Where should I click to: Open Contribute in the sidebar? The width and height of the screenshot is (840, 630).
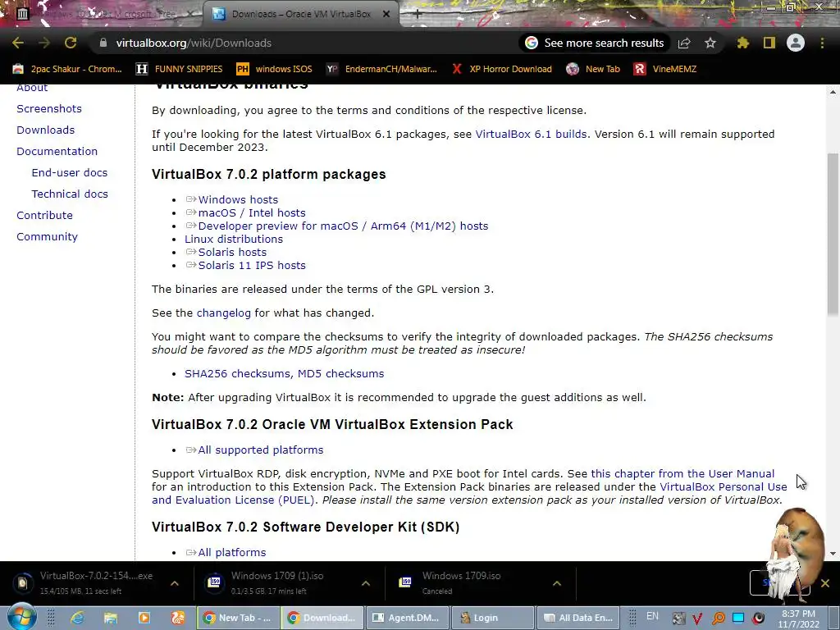44,216
